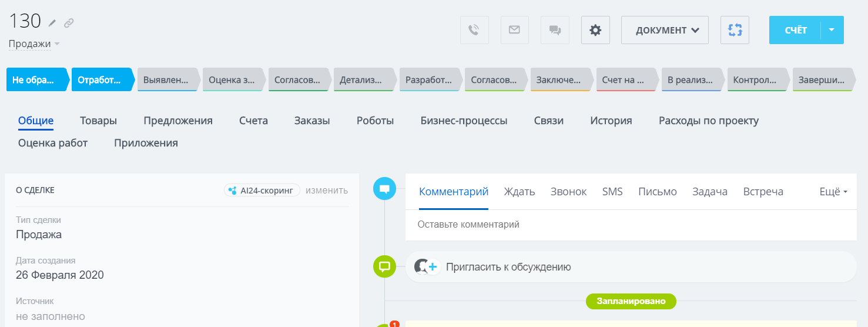Click the blue conversion arrows icon
The width and height of the screenshot is (868, 327).
(735, 30)
